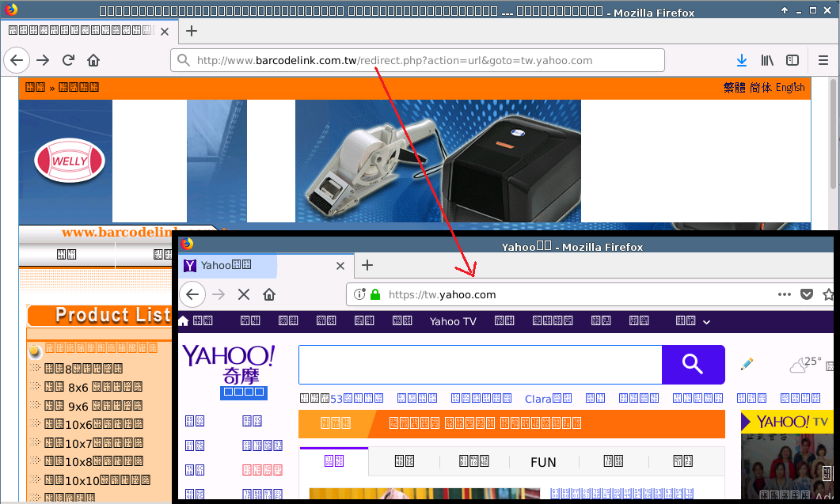Click search magnifier in barcodelink URL bar

[183, 60]
